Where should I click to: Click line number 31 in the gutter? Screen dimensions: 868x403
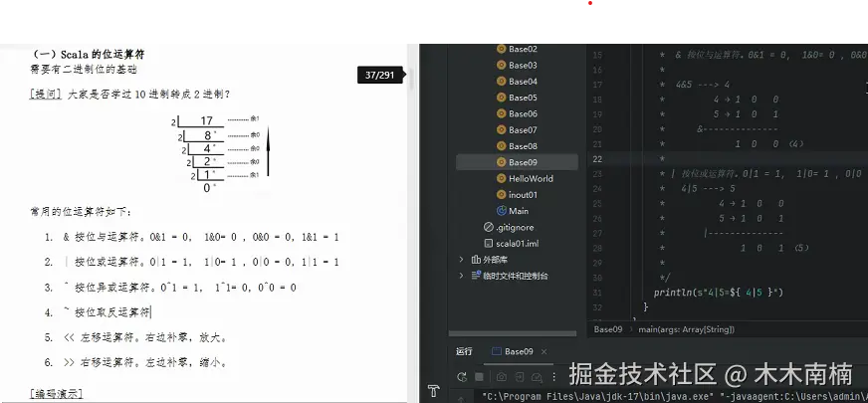(x=596, y=293)
